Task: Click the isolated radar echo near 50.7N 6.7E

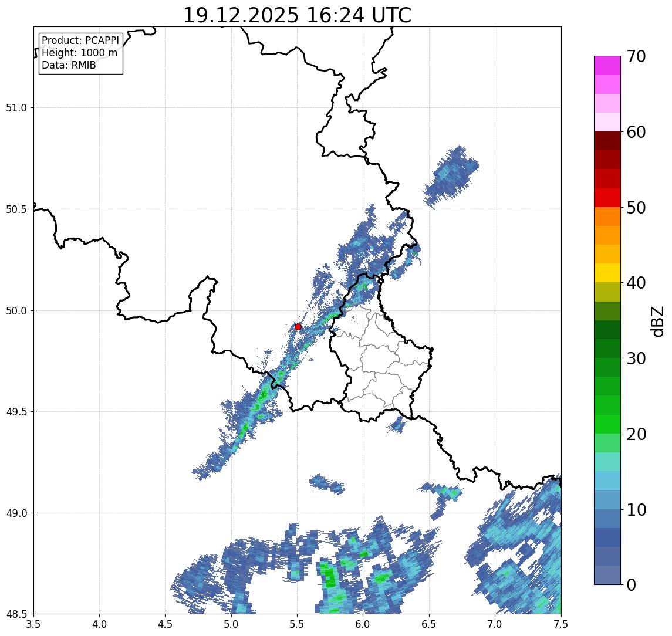Action: point(451,177)
